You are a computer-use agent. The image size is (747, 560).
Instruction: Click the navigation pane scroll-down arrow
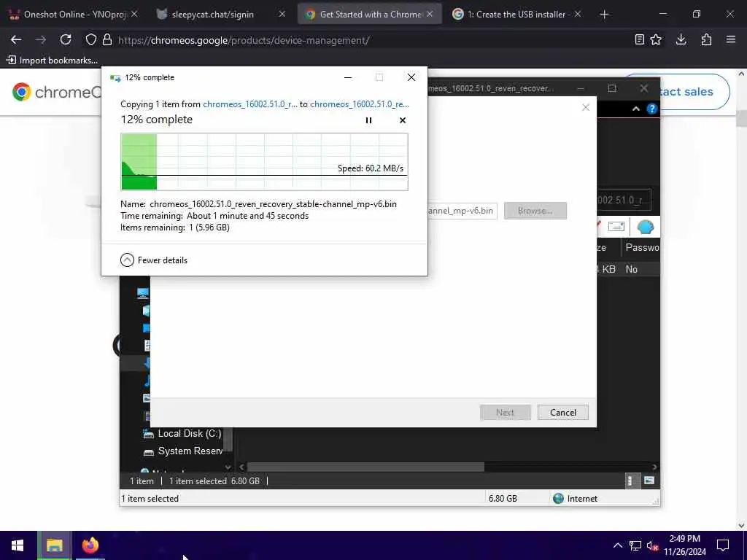point(228,467)
